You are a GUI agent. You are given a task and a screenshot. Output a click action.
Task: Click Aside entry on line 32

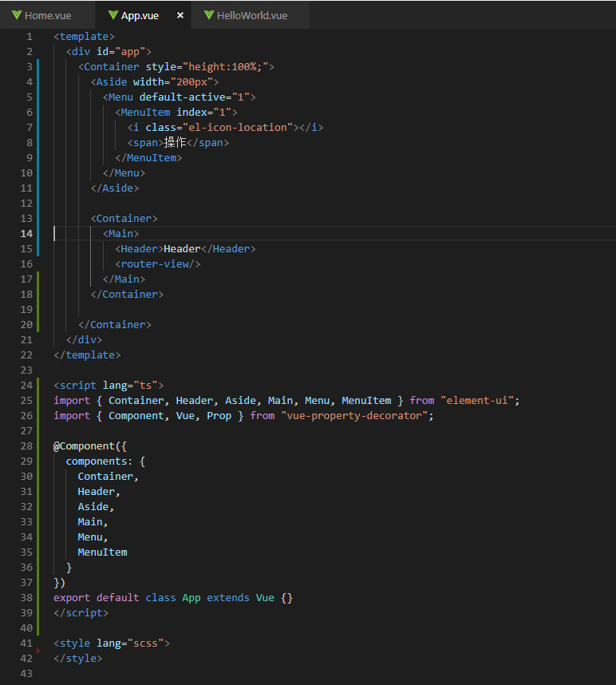pos(93,507)
